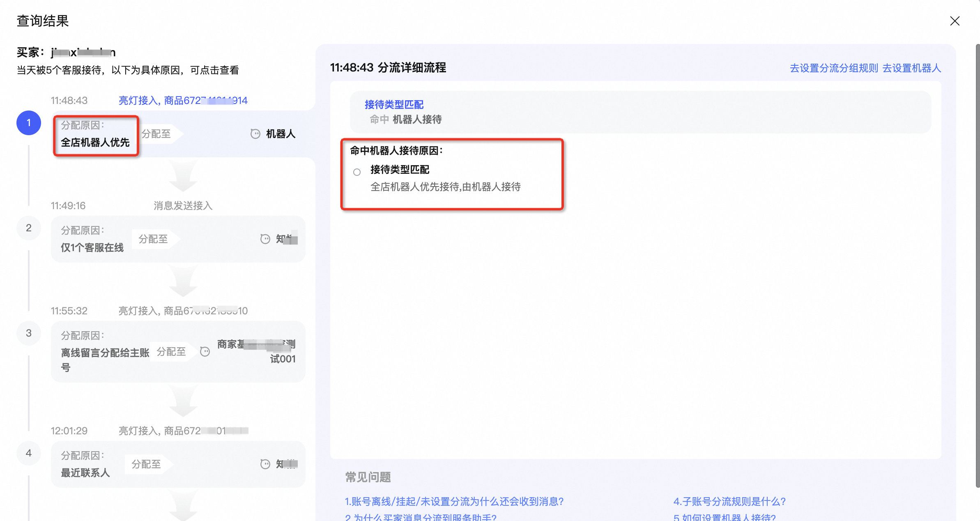Click the page vertical scrollbar

[x=978, y=265]
